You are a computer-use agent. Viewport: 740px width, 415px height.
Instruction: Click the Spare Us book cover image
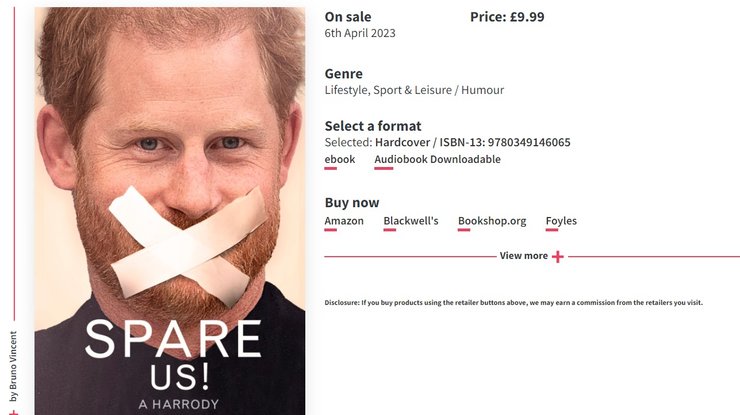170,211
